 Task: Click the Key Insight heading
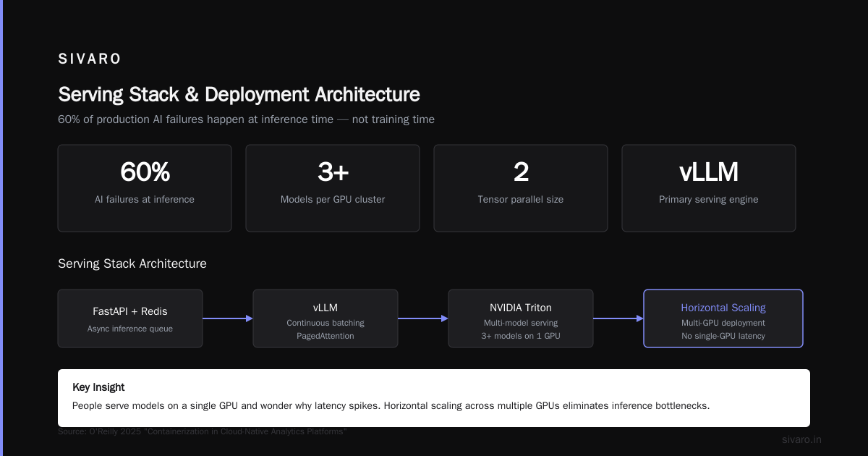(x=98, y=387)
